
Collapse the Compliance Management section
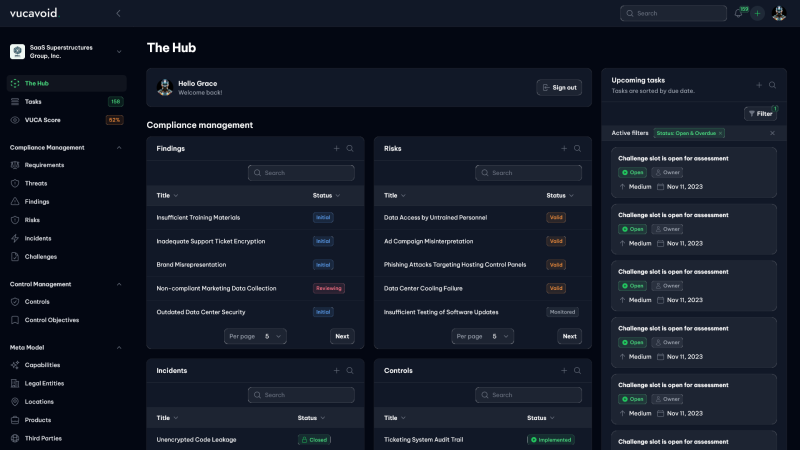(x=119, y=147)
